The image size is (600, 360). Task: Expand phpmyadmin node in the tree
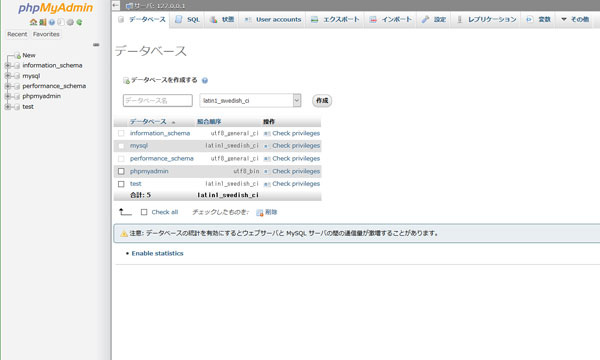coord(7,96)
